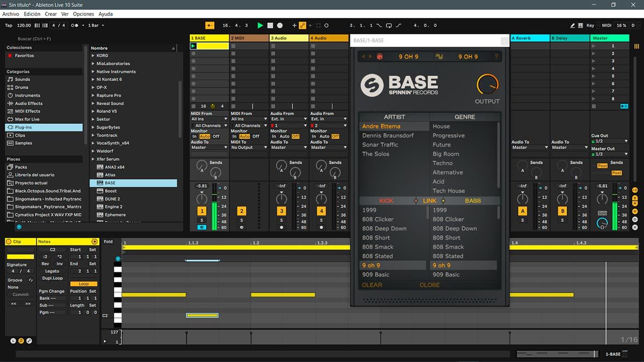Screen dimensions: 644x362
Task: Click the Draw Mode pencil icon
Action: pos(573,25)
